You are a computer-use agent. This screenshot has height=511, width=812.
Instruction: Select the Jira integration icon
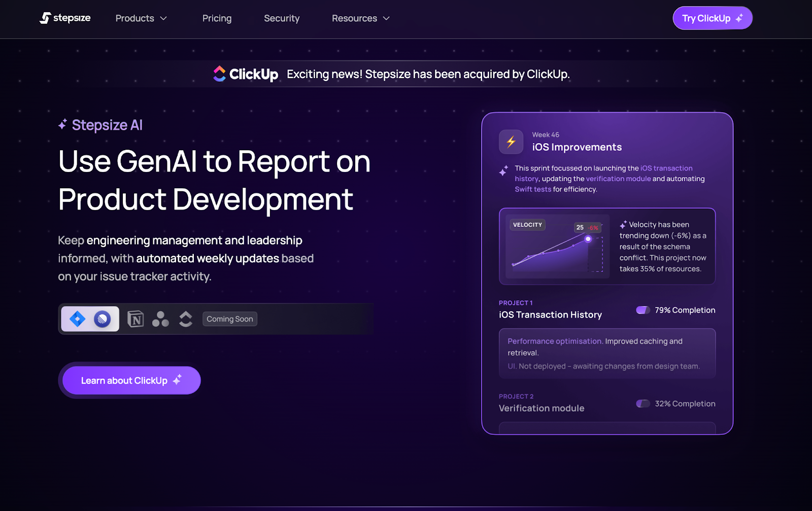tap(77, 319)
